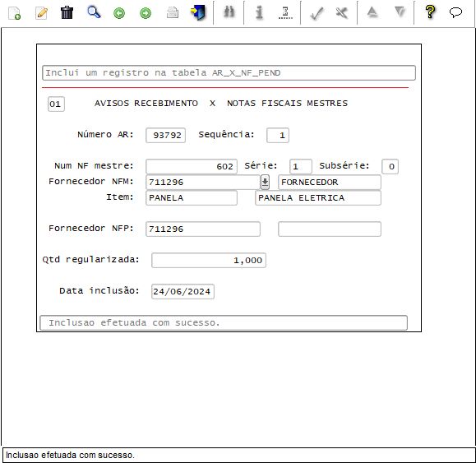Click the exit door icon
The image size is (476, 463).
click(x=198, y=13)
